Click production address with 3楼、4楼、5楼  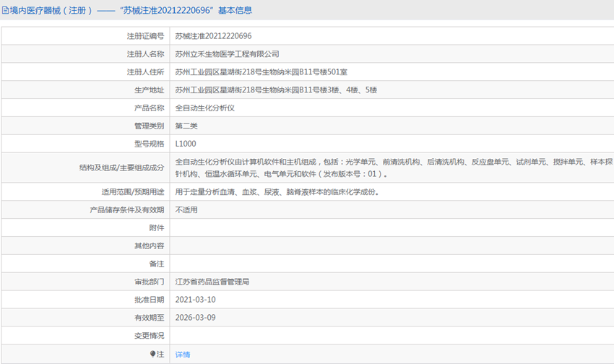(276, 90)
